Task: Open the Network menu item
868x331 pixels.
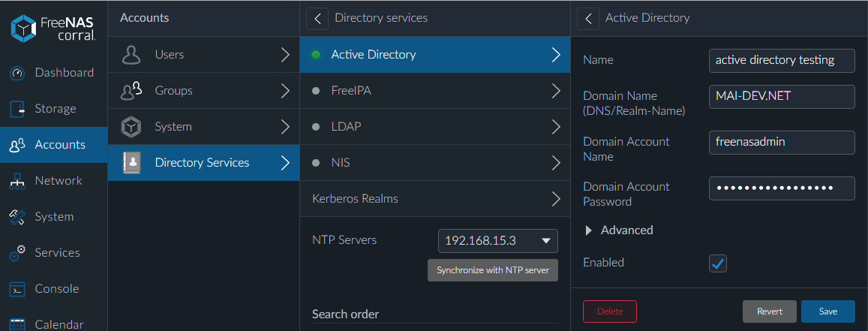Action: point(54,180)
